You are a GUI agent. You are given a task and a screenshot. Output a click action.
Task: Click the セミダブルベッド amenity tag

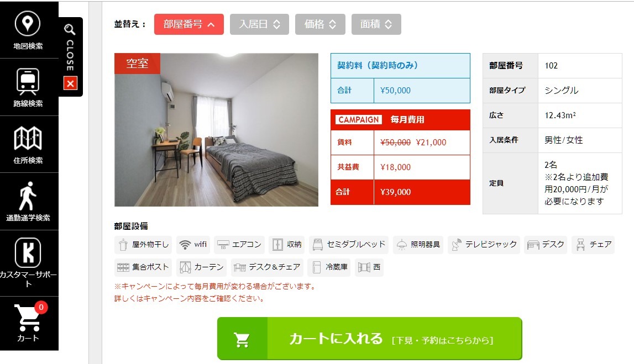click(349, 245)
